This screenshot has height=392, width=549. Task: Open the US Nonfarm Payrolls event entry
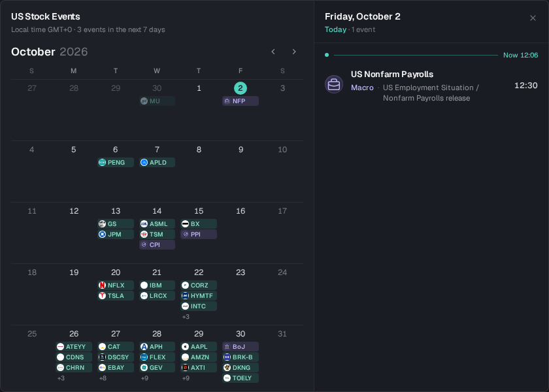click(431, 86)
